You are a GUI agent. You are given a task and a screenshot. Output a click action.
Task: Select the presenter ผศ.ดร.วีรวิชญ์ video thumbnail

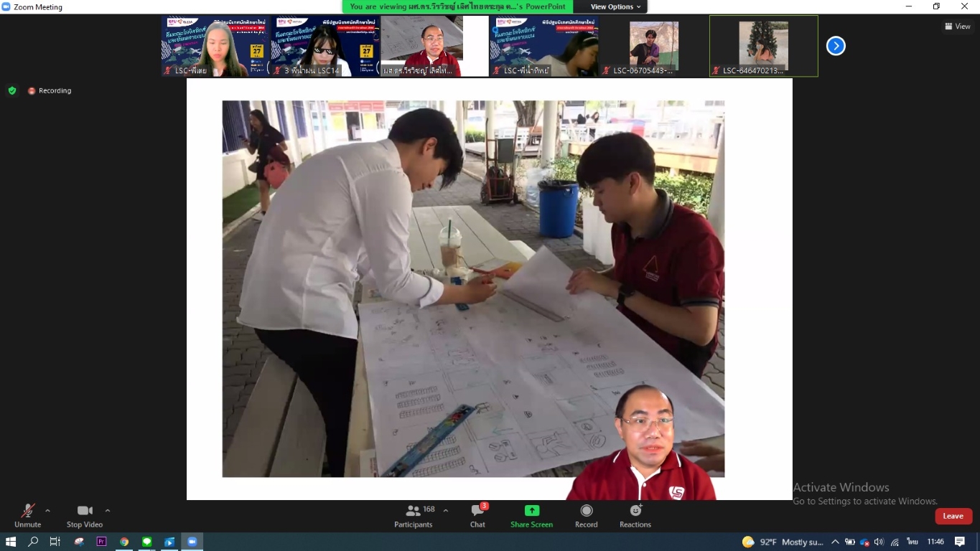pos(434,46)
